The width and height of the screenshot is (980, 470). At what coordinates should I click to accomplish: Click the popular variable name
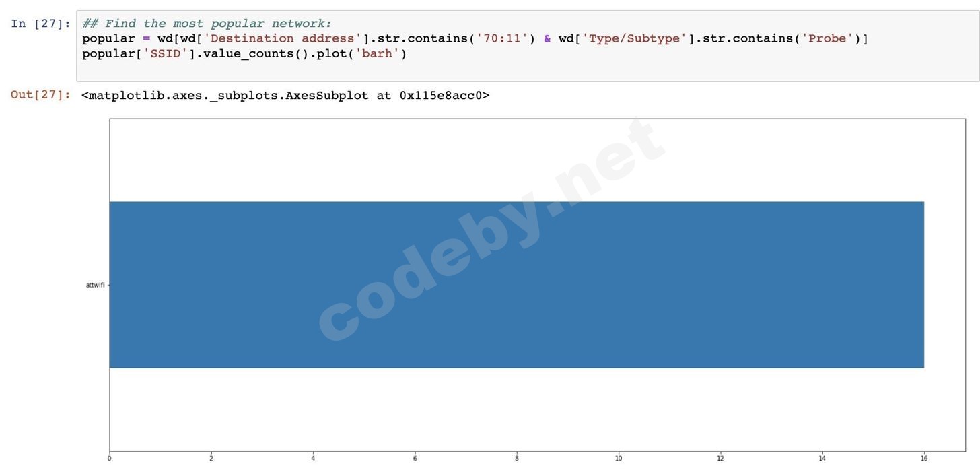108,38
